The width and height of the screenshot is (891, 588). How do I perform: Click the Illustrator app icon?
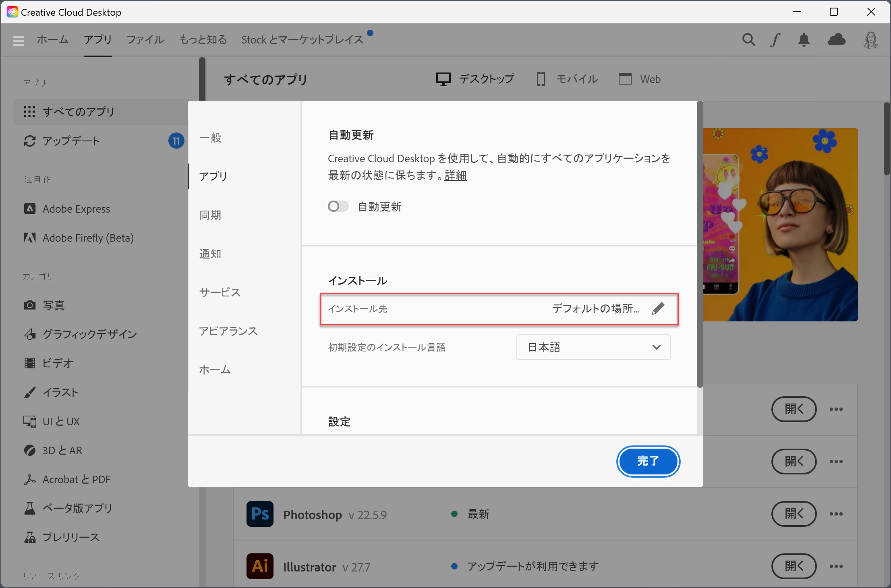[260, 566]
